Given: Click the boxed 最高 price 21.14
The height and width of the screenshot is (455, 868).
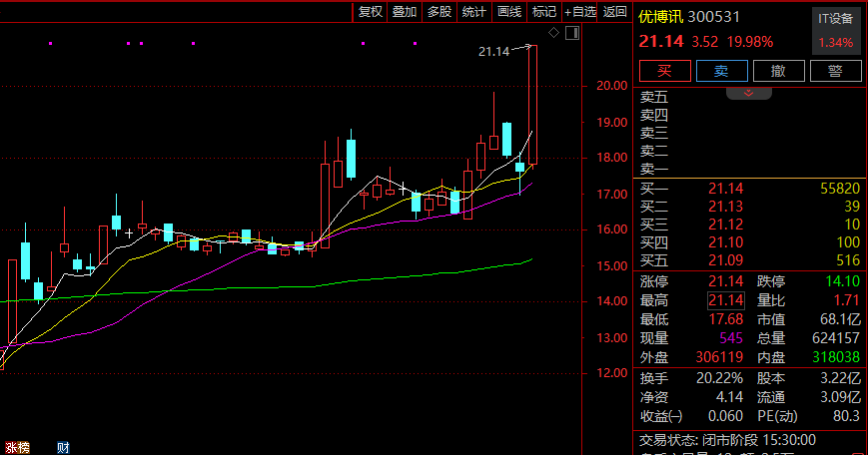Looking at the screenshot, I should [x=724, y=300].
